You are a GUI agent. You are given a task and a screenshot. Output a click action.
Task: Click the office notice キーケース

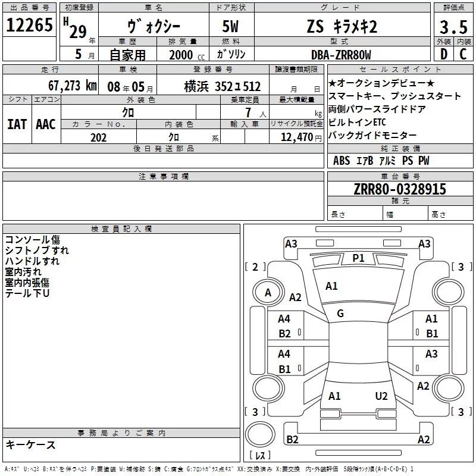pos(31,444)
